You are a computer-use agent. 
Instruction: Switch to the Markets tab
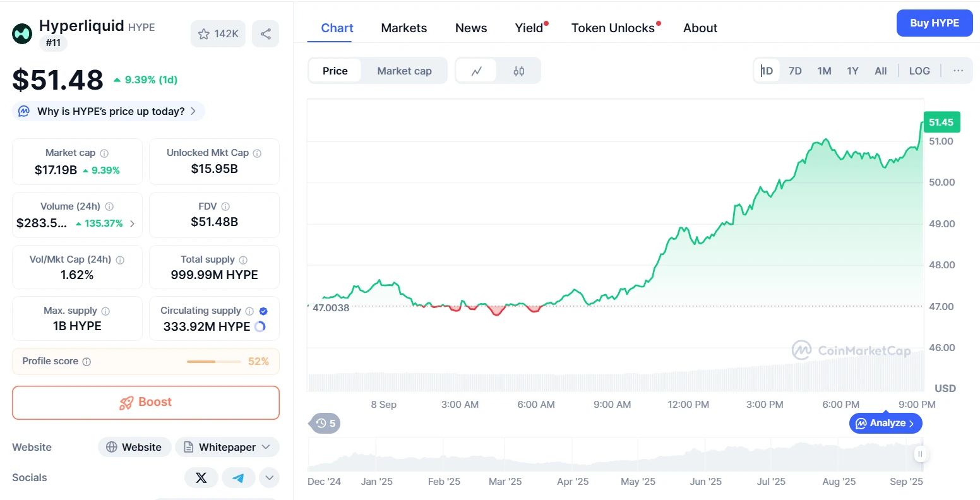pyautogui.click(x=403, y=28)
